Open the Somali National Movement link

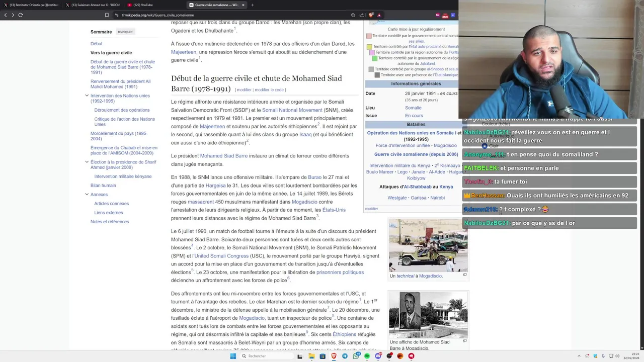pyautogui.click(x=292, y=110)
